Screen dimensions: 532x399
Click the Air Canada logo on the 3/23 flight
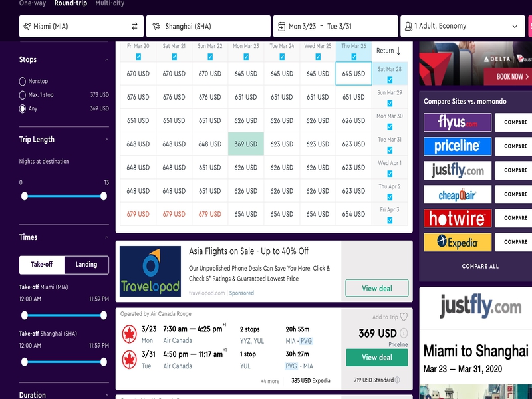[129, 334]
